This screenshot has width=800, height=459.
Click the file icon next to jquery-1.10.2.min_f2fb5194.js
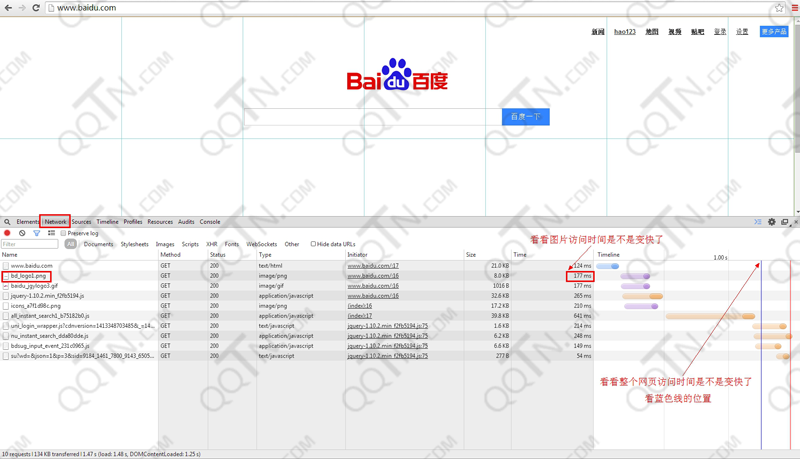[x=6, y=296]
